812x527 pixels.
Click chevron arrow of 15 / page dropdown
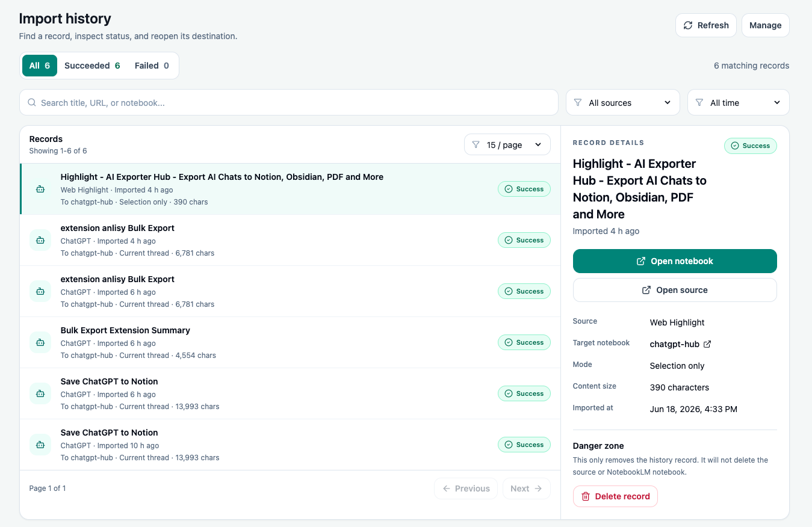(x=538, y=144)
